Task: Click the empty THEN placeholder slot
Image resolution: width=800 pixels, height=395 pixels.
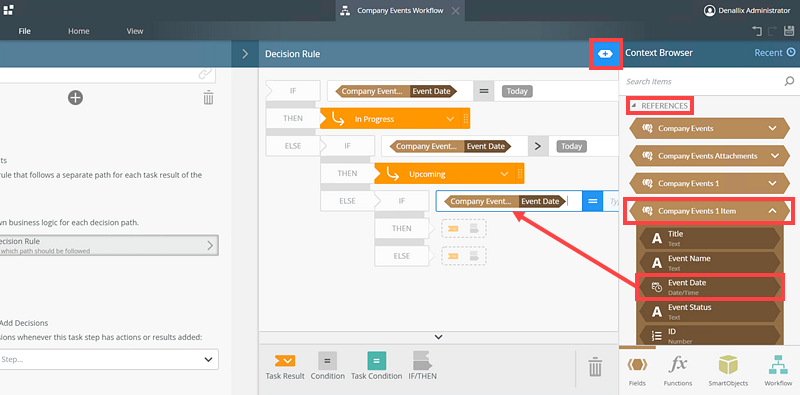Action: [x=464, y=228]
